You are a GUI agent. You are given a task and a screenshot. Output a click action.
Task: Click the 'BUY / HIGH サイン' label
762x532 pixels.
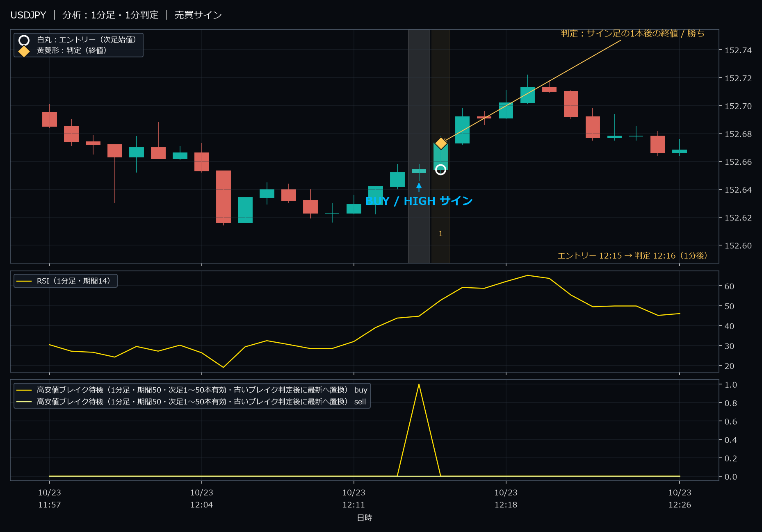[419, 201]
